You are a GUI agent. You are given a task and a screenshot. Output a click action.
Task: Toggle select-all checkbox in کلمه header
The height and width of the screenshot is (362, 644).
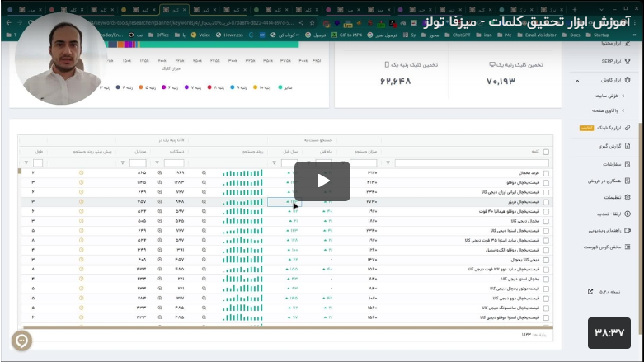(x=546, y=152)
